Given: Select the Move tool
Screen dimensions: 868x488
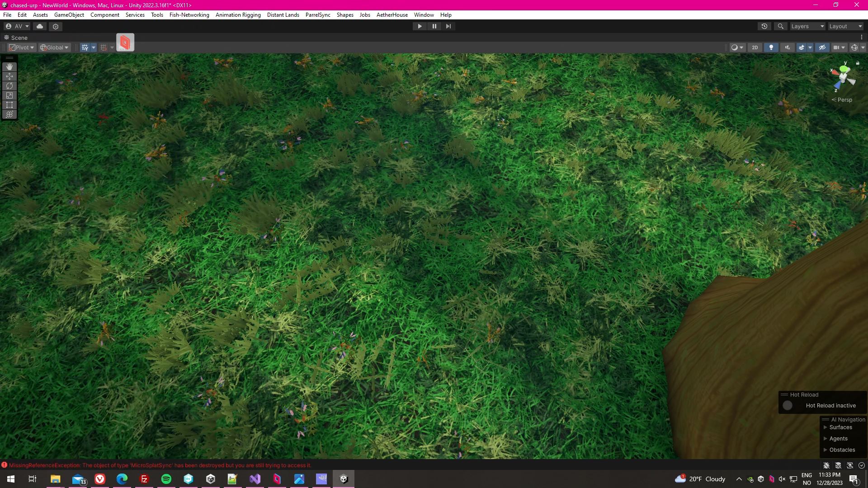Looking at the screenshot, I should click(x=9, y=76).
